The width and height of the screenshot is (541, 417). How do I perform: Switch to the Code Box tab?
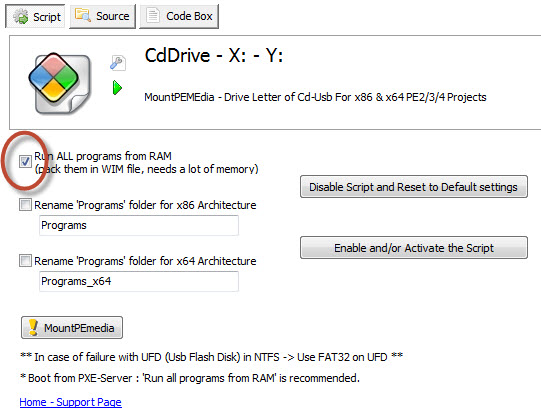coord(179,16)
